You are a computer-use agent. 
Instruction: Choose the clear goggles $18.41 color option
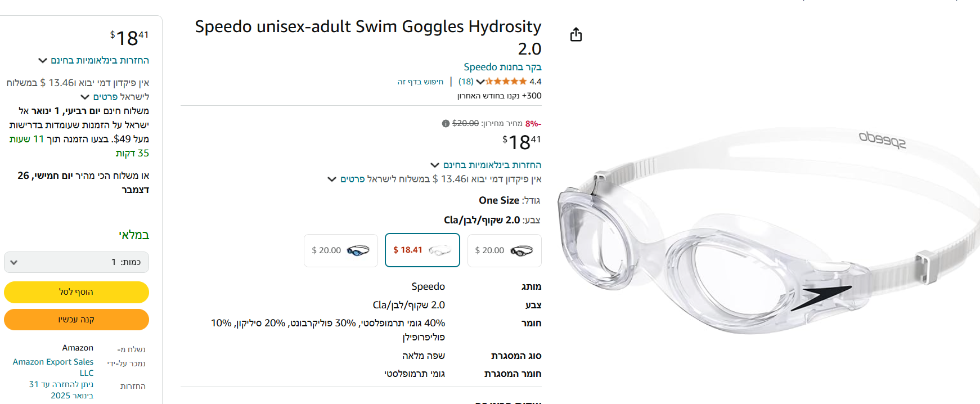point(422,250)
